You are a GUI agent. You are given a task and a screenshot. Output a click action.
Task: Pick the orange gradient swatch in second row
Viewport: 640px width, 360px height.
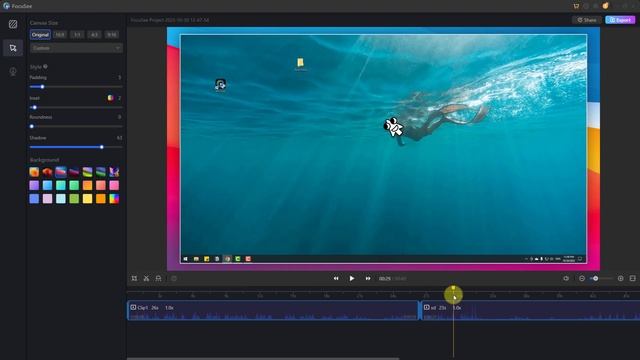87,185
